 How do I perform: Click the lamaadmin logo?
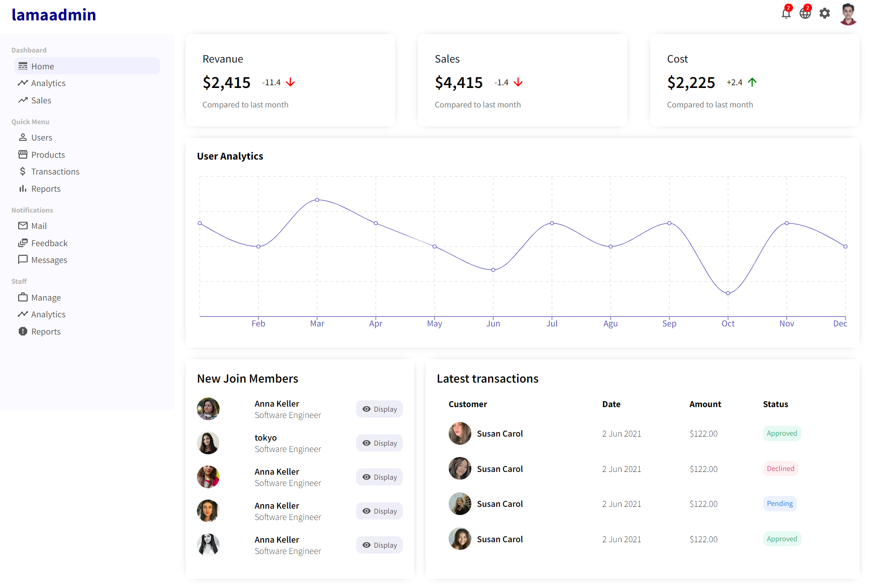point(54,15)
